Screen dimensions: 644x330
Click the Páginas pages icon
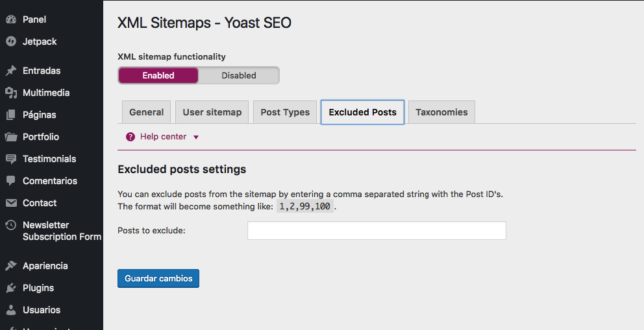(11, 115)
